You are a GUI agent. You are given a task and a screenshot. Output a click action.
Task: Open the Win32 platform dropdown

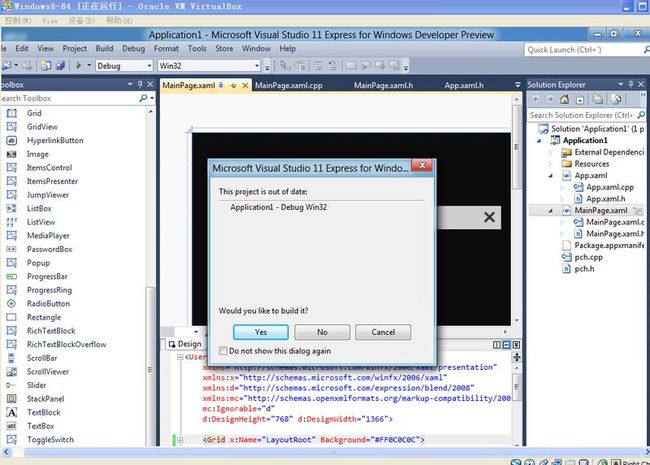point(257,66)
